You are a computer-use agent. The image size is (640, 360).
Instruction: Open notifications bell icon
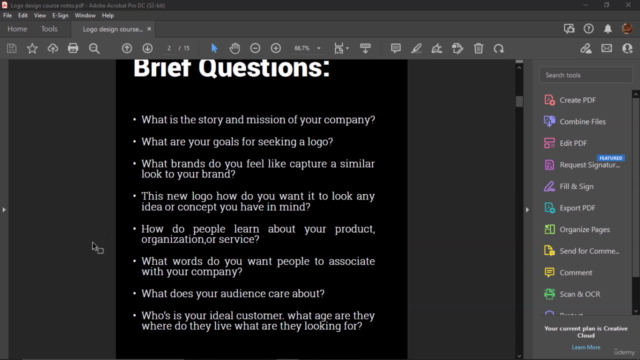point(608,29)
